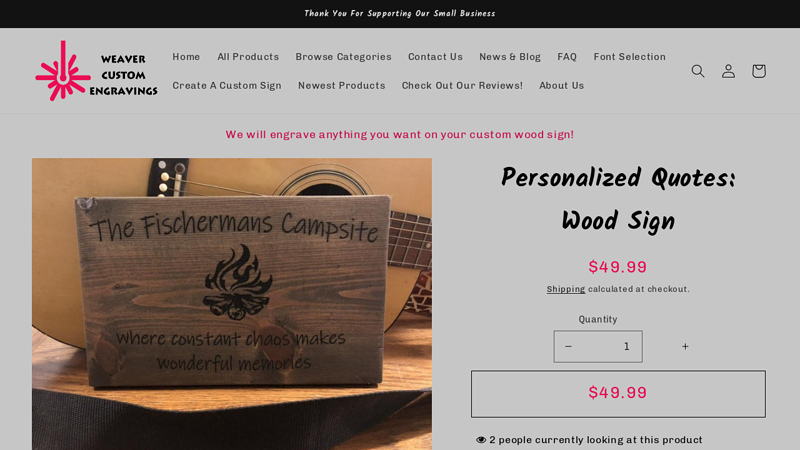
Task: Increase quantity with plus button
Action: coord(685,346)
